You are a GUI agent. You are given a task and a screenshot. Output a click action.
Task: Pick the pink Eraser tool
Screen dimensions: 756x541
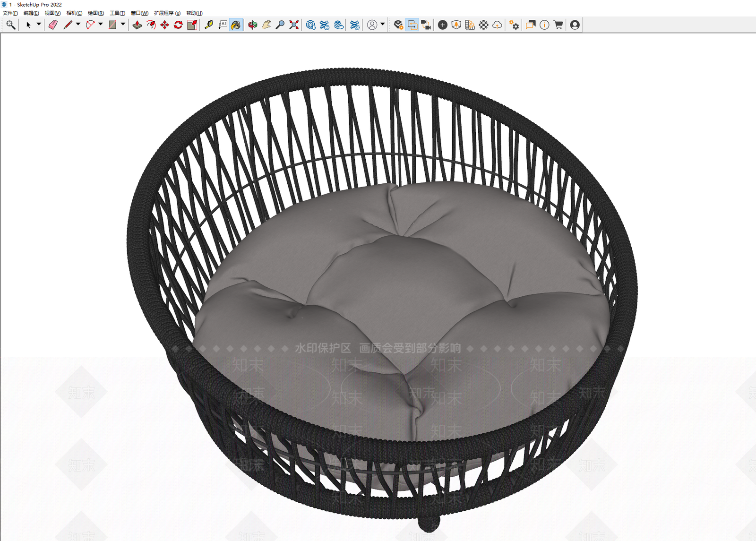pos(53,25)
